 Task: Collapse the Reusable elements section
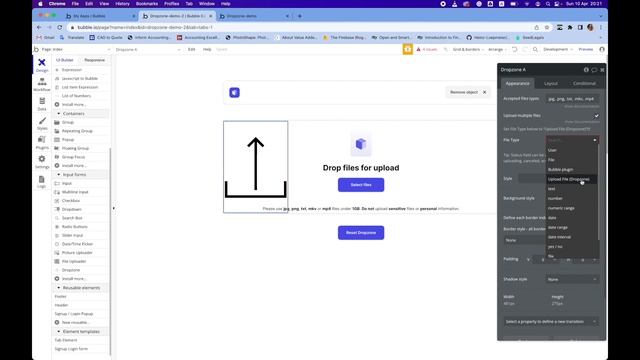click(x=58, y=288)
